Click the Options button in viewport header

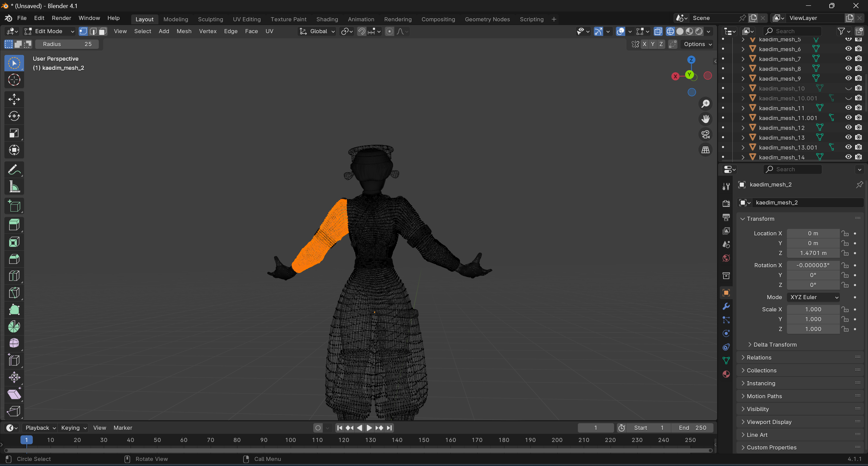[698, 44]
